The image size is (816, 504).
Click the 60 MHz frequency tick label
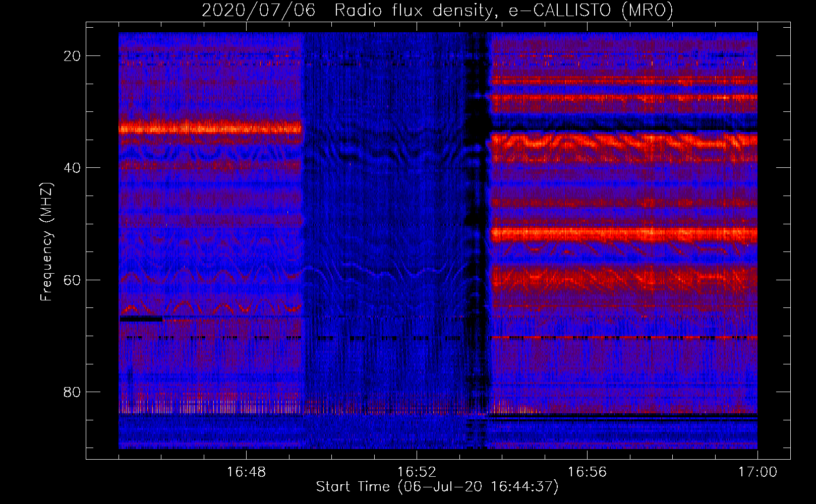pos(72,280)
